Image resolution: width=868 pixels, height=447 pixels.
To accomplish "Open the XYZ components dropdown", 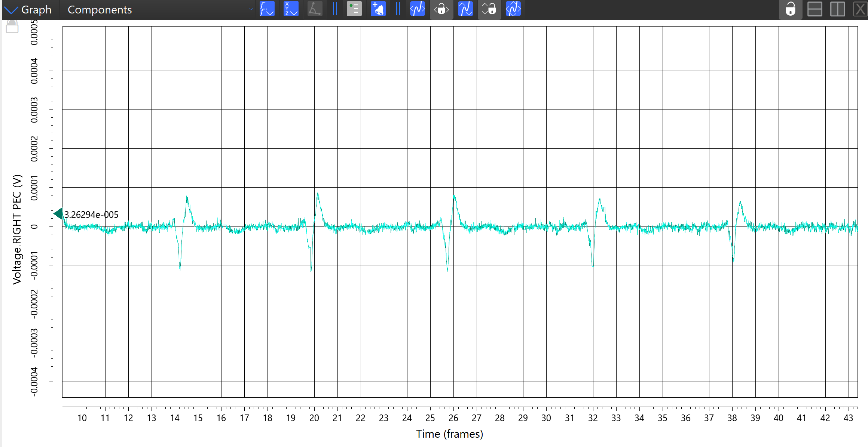I will click(291, 9).
